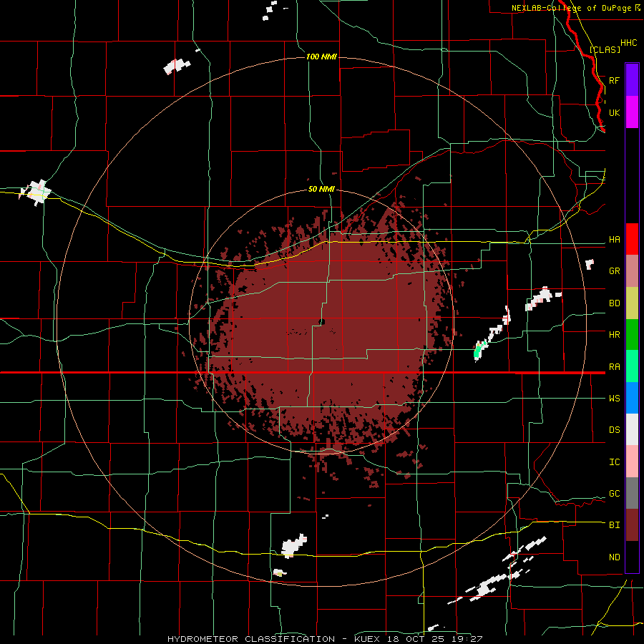Select the gray GC legend swatch

pos(632,493)
